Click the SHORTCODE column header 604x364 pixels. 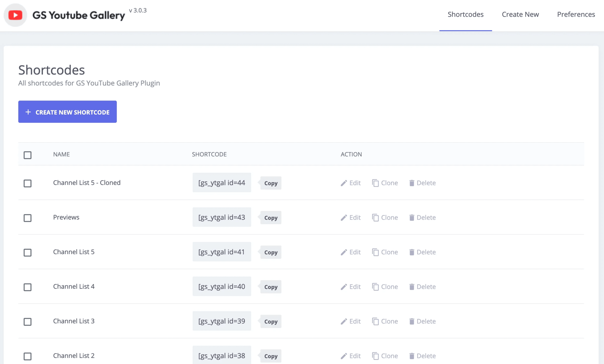pyautogui.click(x=209, y=154)
